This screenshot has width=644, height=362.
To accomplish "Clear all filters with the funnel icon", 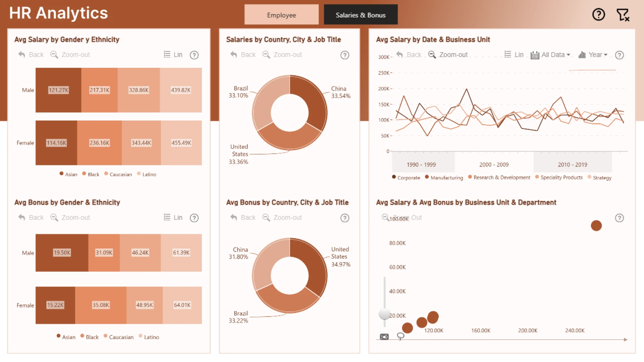I will point(623,15).
